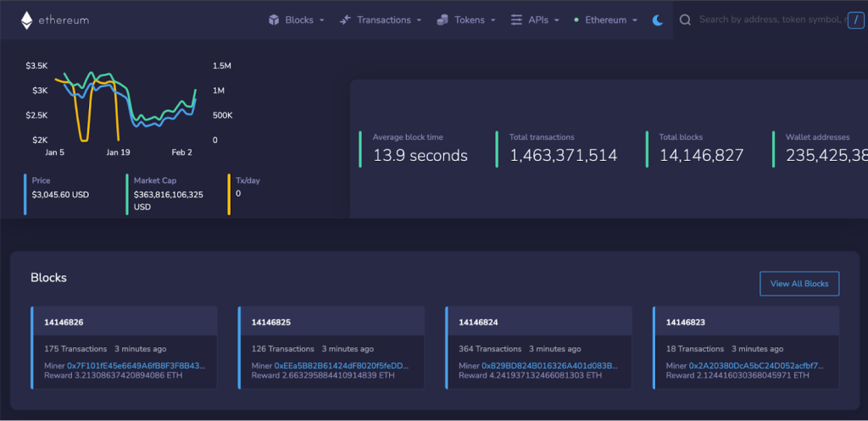Click the magnifying glass search icon

pyautogui.click(x=686, y=19)
